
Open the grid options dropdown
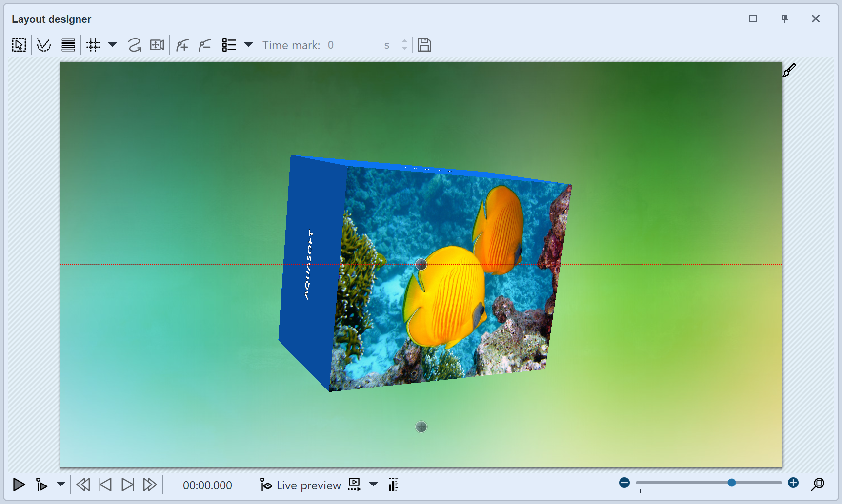point(113,44)
